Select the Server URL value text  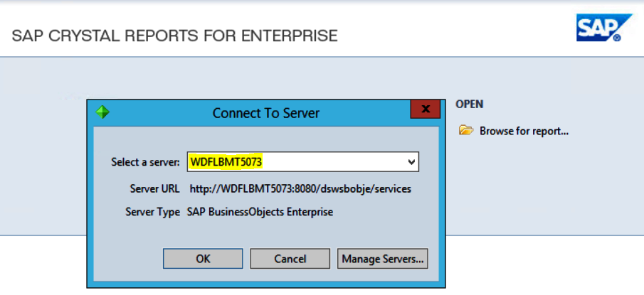300,189
